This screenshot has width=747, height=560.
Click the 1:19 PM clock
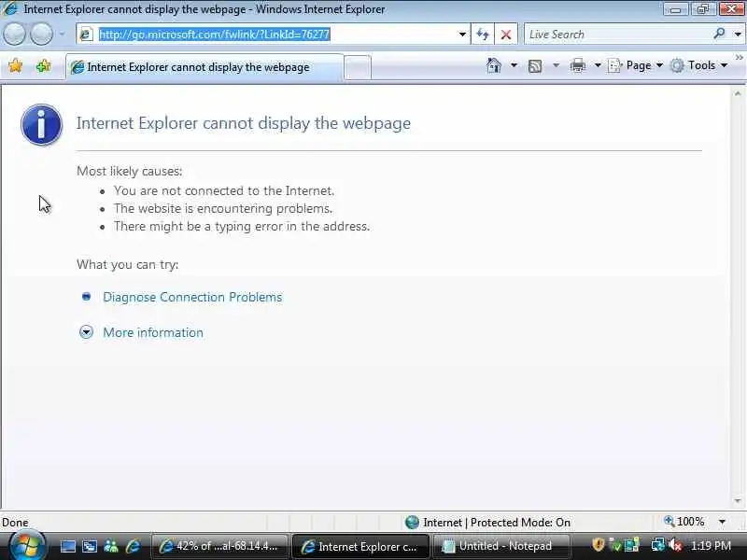pos(711,546)
